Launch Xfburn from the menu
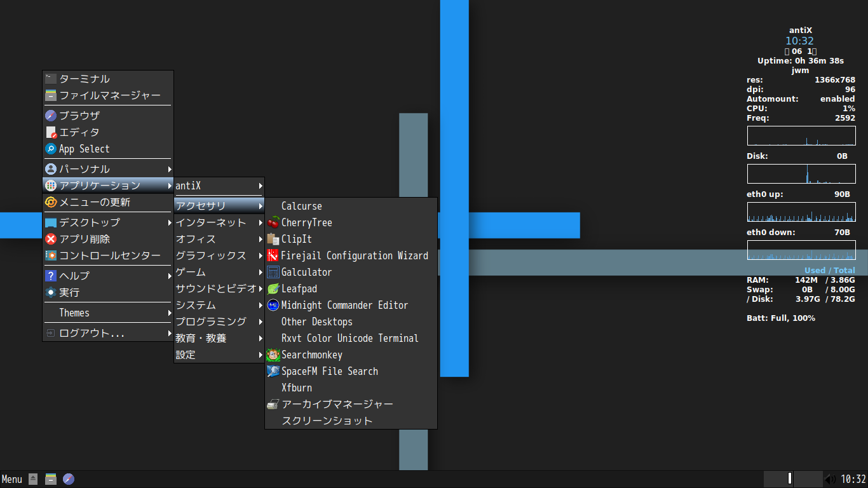Screen dimensions: 868x488 click(351, 388)
